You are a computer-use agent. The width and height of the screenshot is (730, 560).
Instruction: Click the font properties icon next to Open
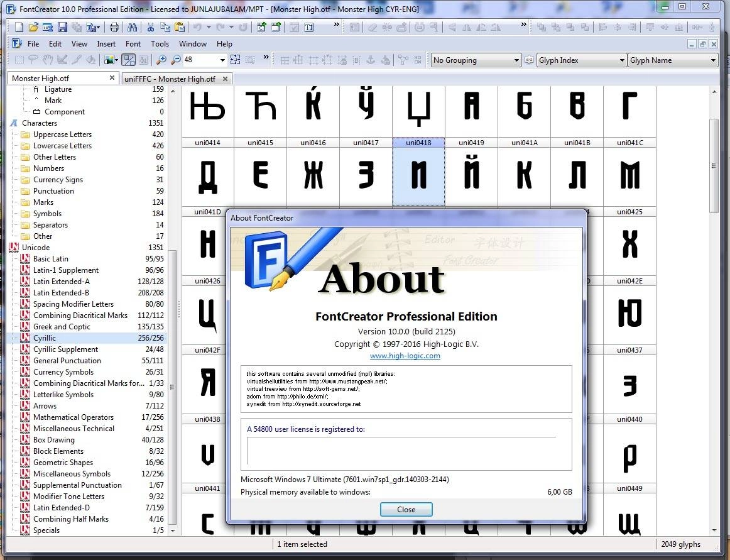tap(48, 27)
